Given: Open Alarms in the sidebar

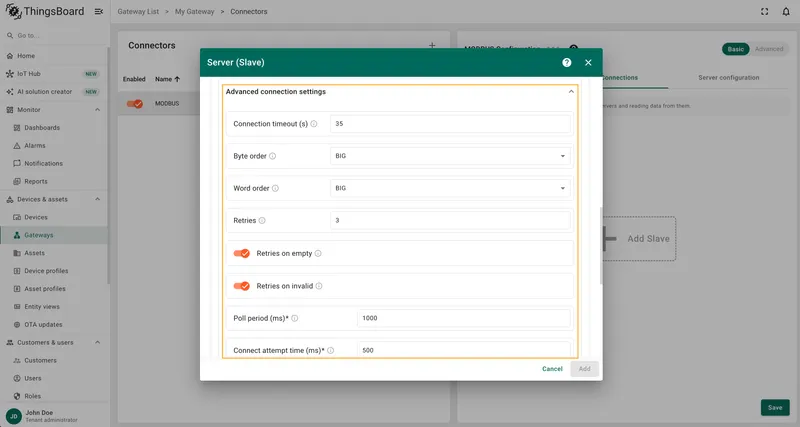Looking at the screenshot, I should (x=54, y=145).
